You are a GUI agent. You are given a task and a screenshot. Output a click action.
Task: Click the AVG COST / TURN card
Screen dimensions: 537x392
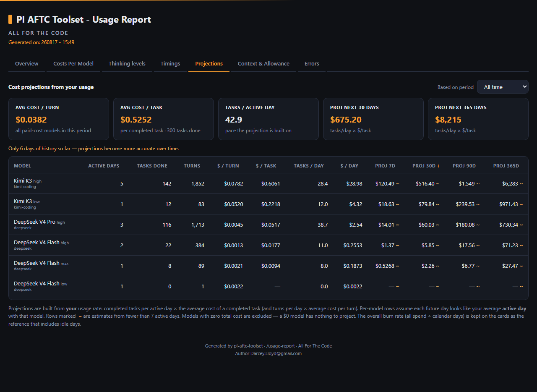(x=59, y=119)
